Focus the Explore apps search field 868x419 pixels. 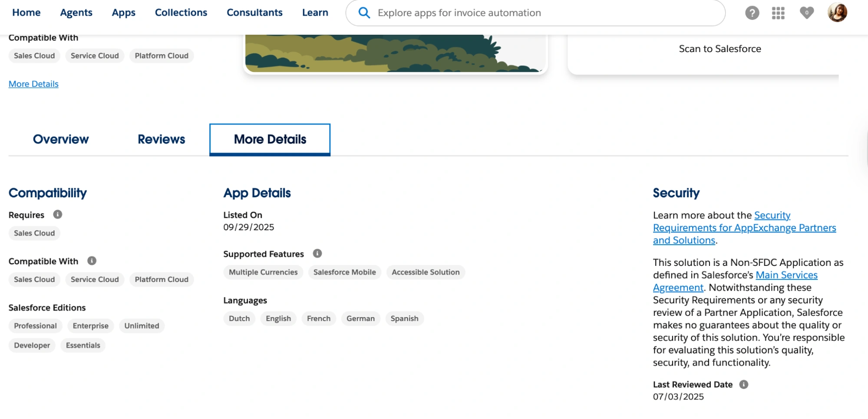click(535, 13)
